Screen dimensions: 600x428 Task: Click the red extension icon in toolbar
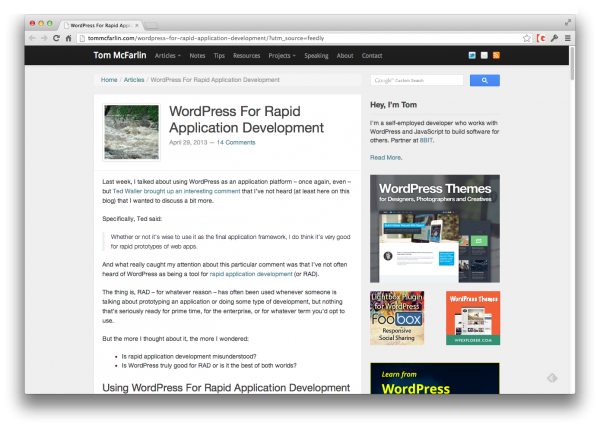point(541,38)
